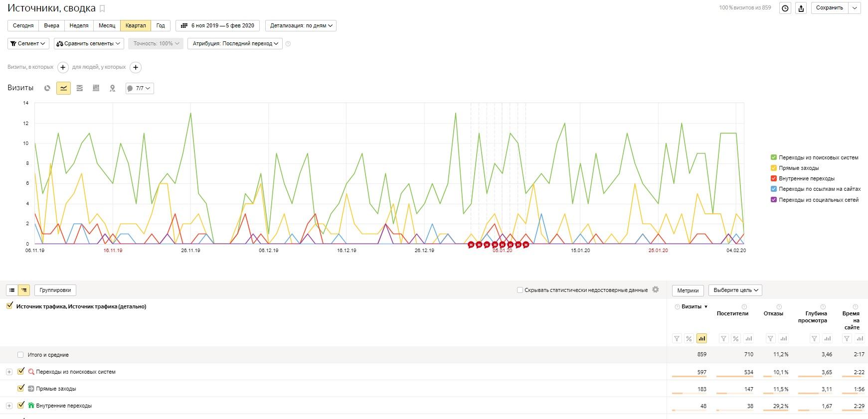Image resolution: width=868 pixels, height=419 pixels.
Task: Tick the Итого и средние checkbox
Action: click(20, 355)
